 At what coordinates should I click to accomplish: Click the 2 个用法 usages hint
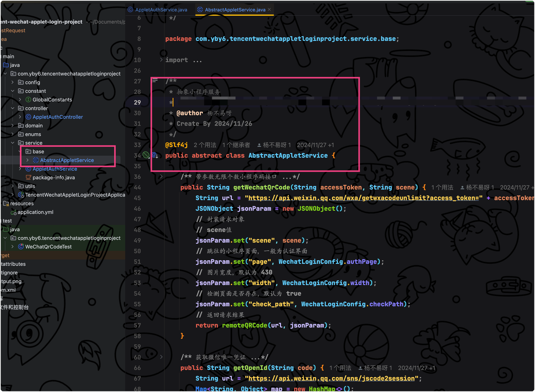pos(205,145)
